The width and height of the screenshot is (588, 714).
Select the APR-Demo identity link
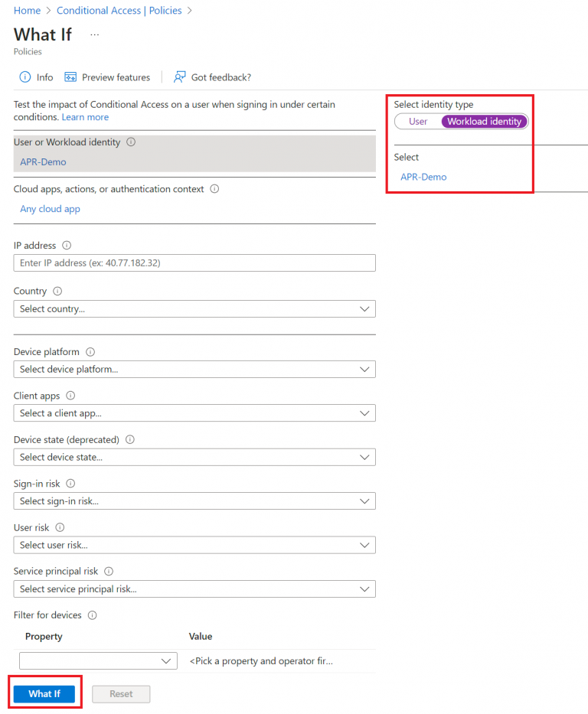click(x=423, y=176)
